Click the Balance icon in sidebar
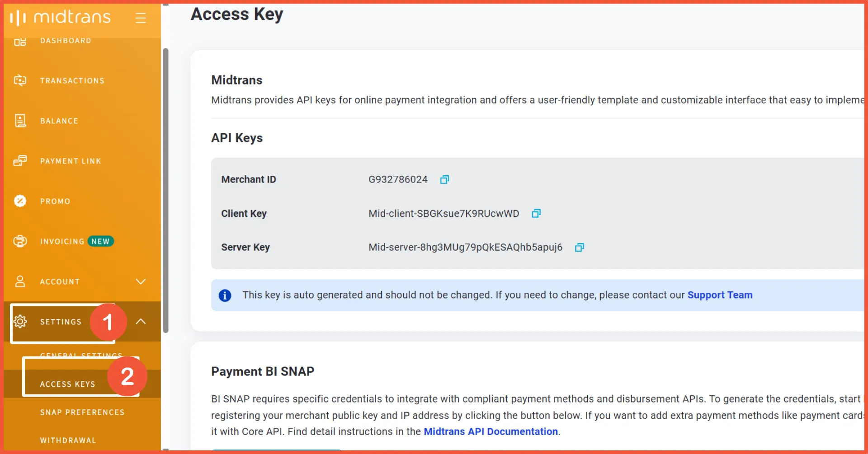Viewport: 868px width, 454px height. [x=20, y=121]
